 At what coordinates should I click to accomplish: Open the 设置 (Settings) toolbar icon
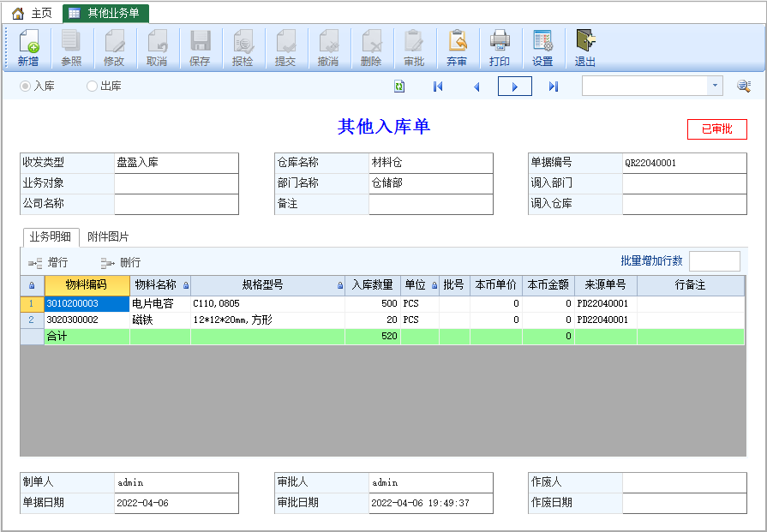click(x=542, y=47)
